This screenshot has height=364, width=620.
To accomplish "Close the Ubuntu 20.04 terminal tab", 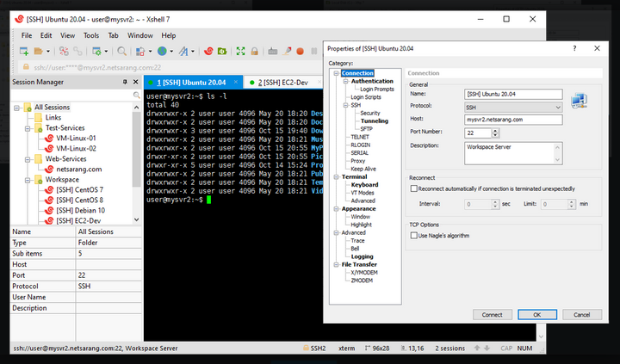I will 236,82.
